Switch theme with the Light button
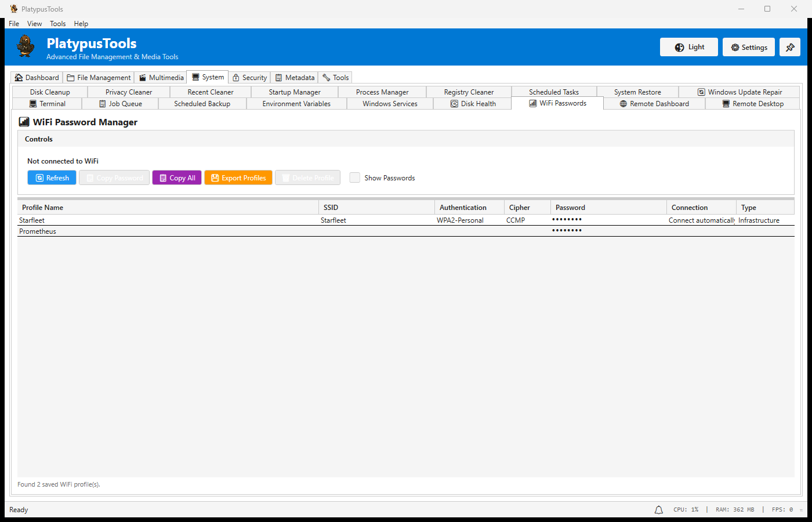 (x=688, y=48)
